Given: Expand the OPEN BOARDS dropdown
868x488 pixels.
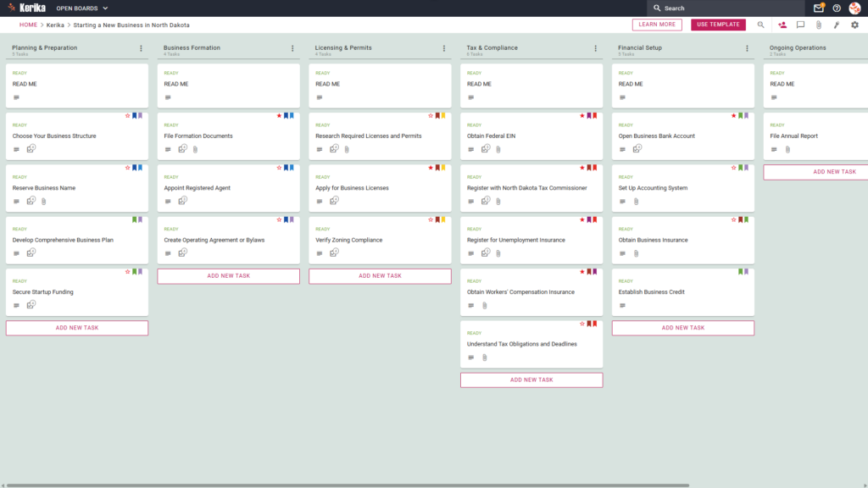Looking at the screenshot, I should (82, 8).
